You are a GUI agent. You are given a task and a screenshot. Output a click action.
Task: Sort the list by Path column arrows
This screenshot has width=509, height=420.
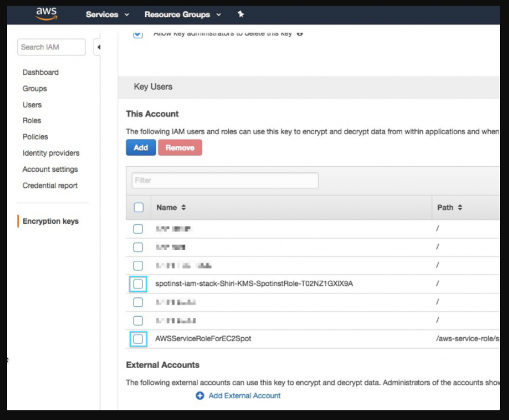pyautogui.click(x=460, y=208)
